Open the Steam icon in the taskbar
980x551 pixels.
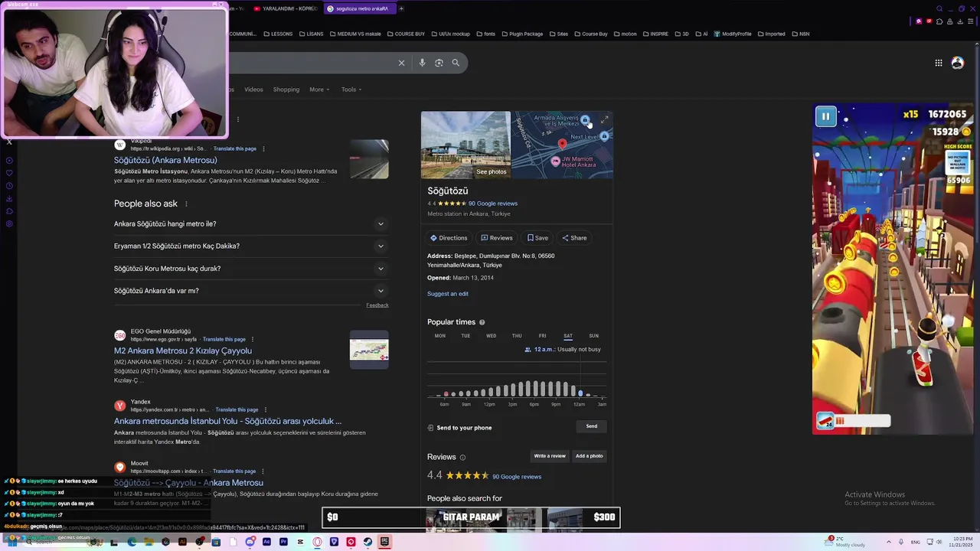click(x=367, y=542)
